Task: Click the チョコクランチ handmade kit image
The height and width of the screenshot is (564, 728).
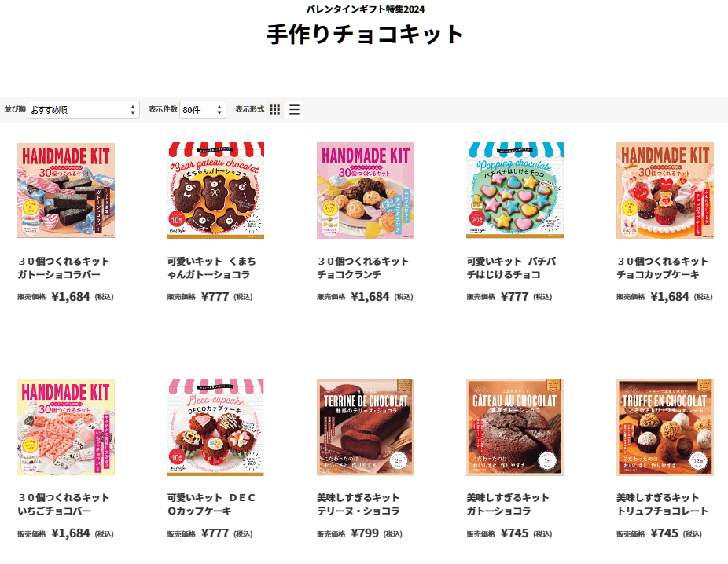Action: tap(366, 191)
